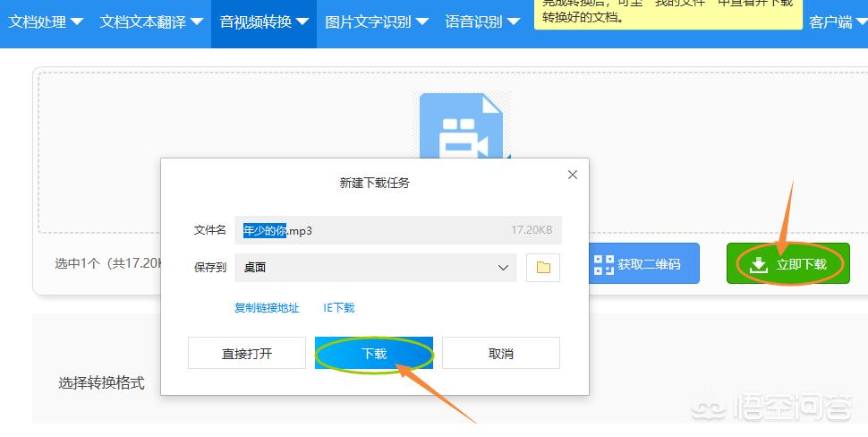
Task: Click the 新建下载任务 dialog title
Action: coord(374,183)
